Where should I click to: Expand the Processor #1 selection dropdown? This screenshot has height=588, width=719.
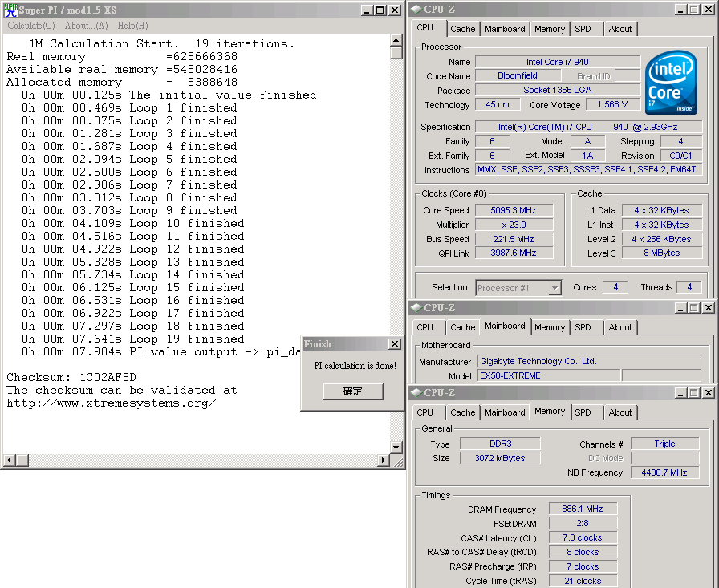[554, 288]
